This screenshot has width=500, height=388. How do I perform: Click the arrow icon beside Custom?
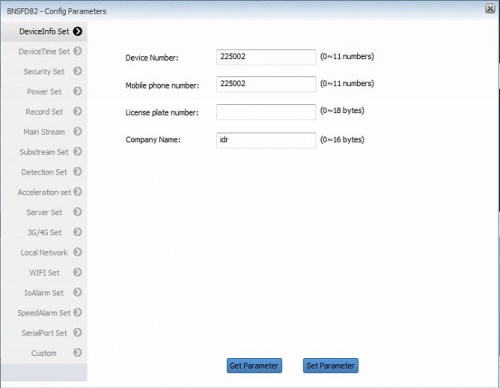[x=78, y=353]
